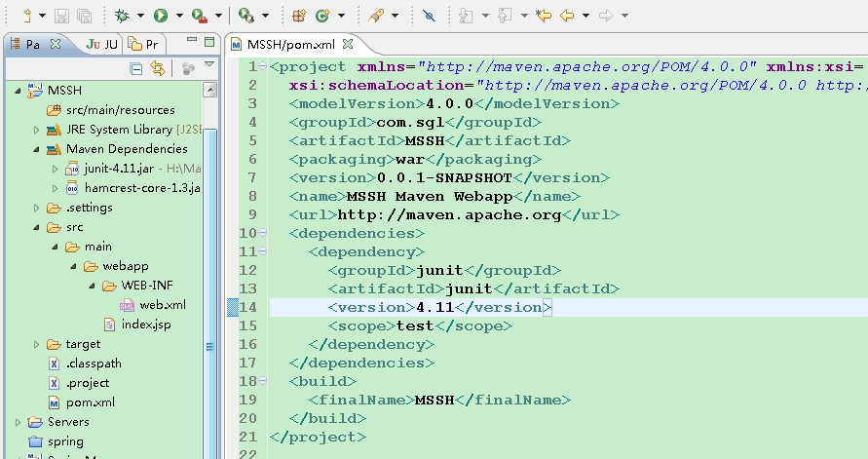Minimize the Package Explorer view panel
Viewport: 868px width, 459px height.
pos(192,40)
